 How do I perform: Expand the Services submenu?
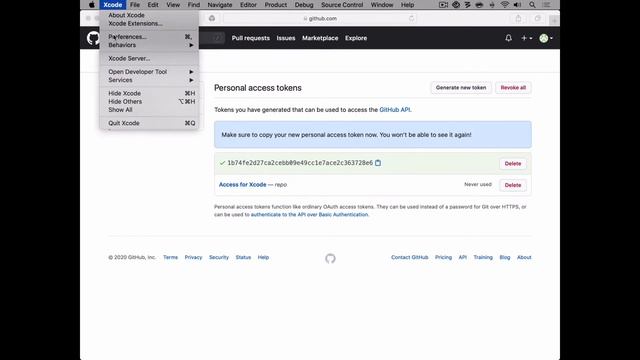coord(149,80)
